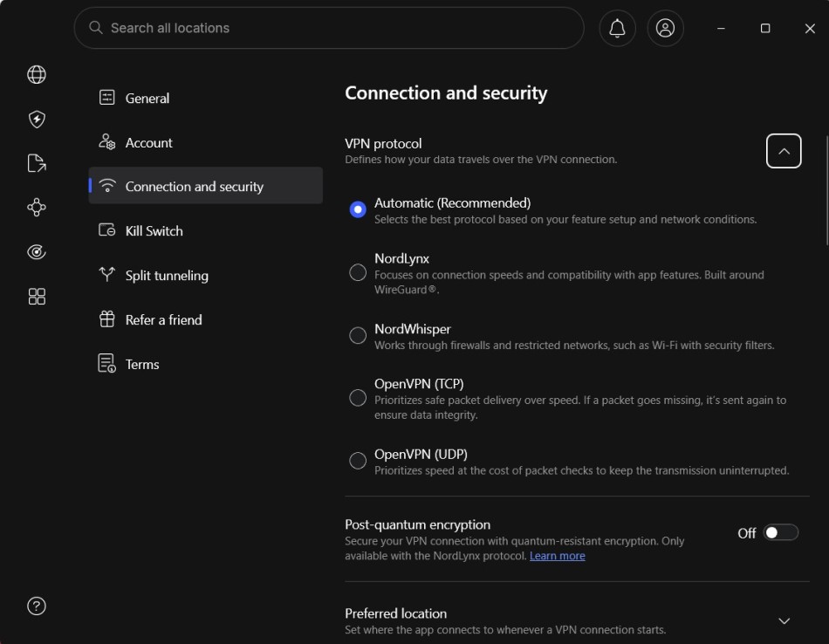The width and height of the screenshot is (829, 644).
Task: Follow the Learn more link
Action: pyautogui.click(x=558, y=556)
